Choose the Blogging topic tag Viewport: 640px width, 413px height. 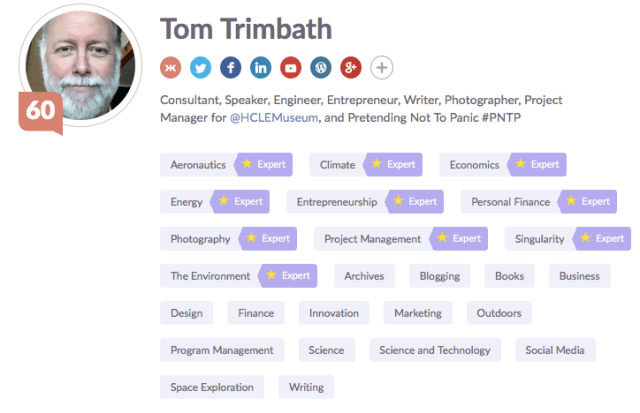click(440, 276)
